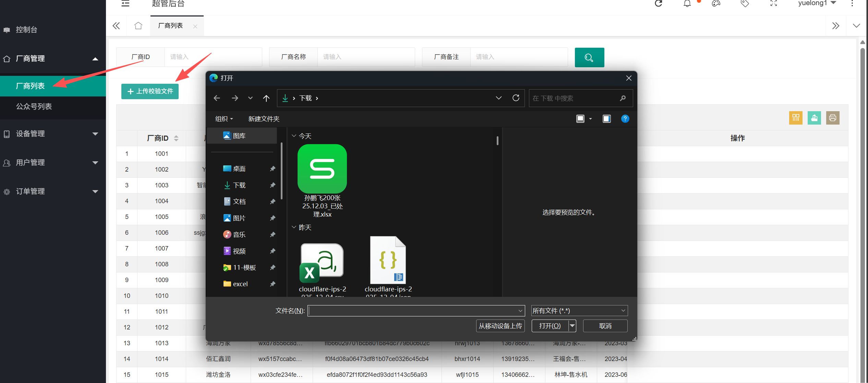Click the print icon above table
The width and height of the screenshot is (868, 383).
[x=833, y=118]
